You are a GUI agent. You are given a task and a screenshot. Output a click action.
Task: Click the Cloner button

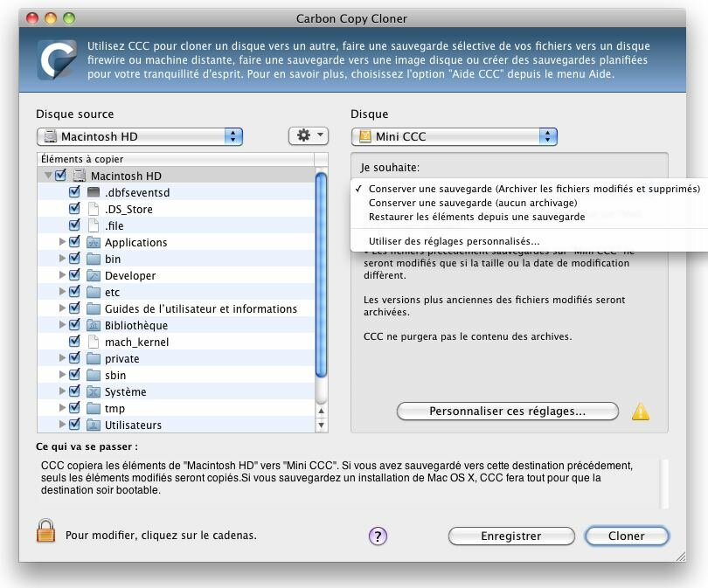coord(626,536)
